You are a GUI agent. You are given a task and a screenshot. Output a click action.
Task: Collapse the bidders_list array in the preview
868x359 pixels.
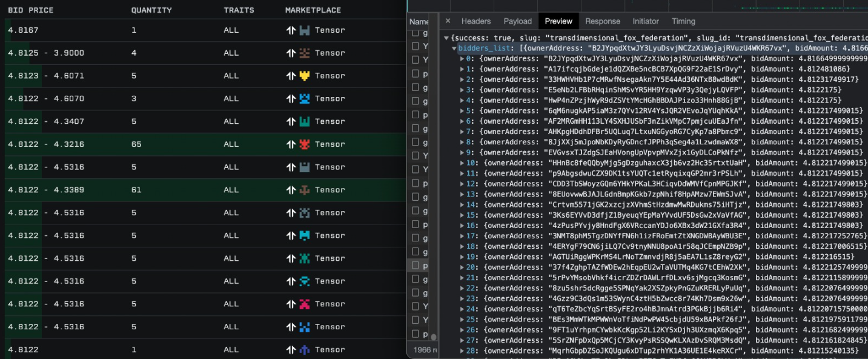[454, 48]
